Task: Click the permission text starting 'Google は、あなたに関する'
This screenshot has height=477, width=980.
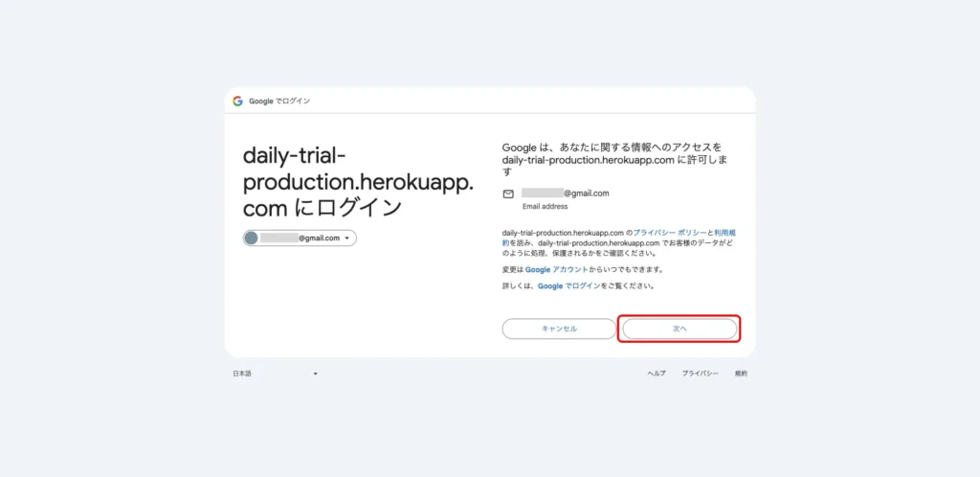Action: (614, 159)
